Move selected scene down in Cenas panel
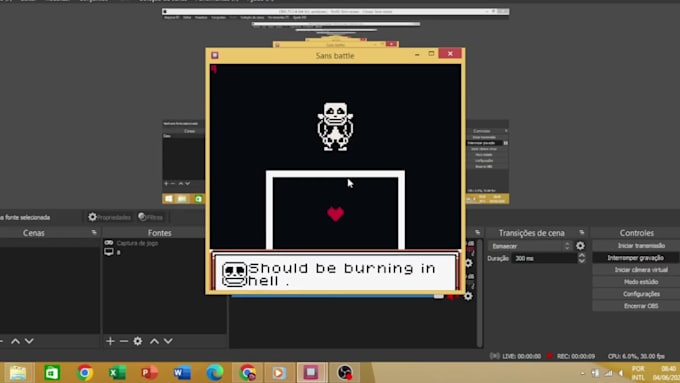Image resolution: width=680 pixels, height=383 pixels. click(x=29, y=341)
